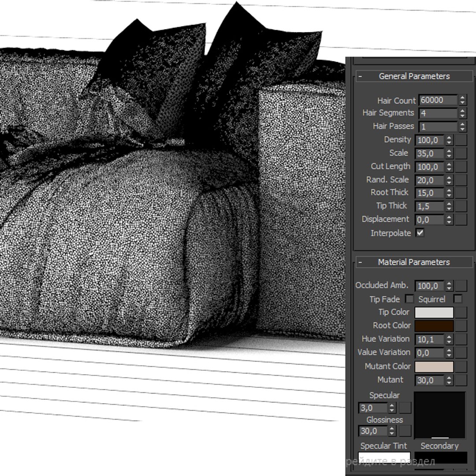Open the Density map button

[461, 140]
